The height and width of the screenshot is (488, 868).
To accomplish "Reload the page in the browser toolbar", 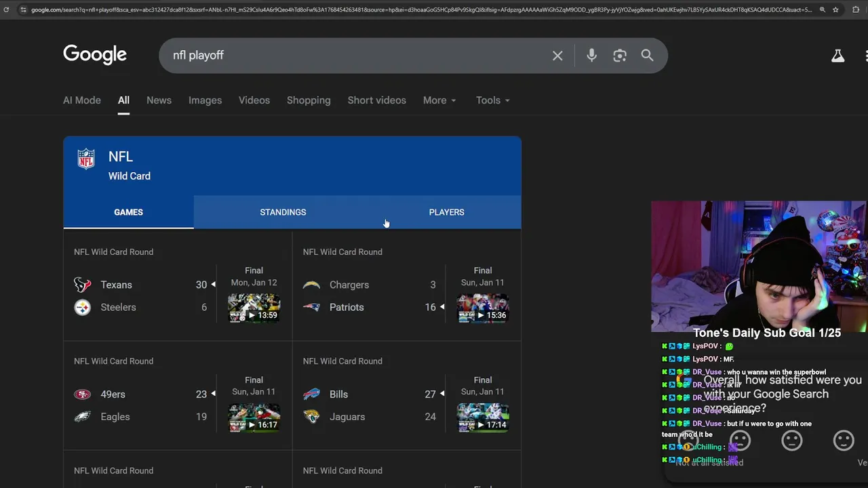I will pyautogui.click(x=6, y=9).
